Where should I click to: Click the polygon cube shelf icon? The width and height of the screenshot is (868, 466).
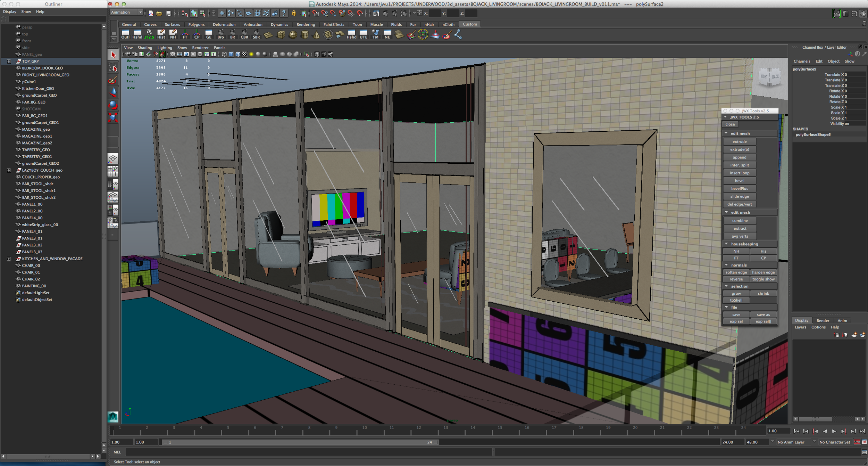point(281,34)
